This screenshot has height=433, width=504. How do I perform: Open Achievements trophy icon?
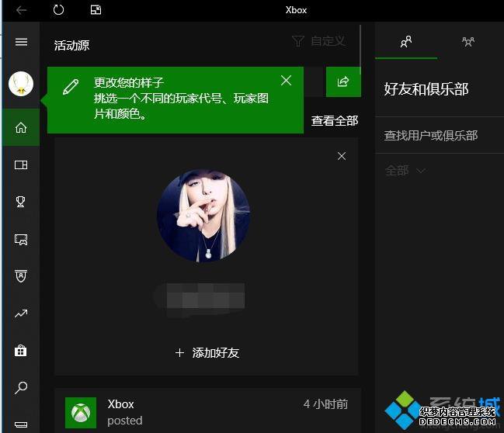[21, 202]
